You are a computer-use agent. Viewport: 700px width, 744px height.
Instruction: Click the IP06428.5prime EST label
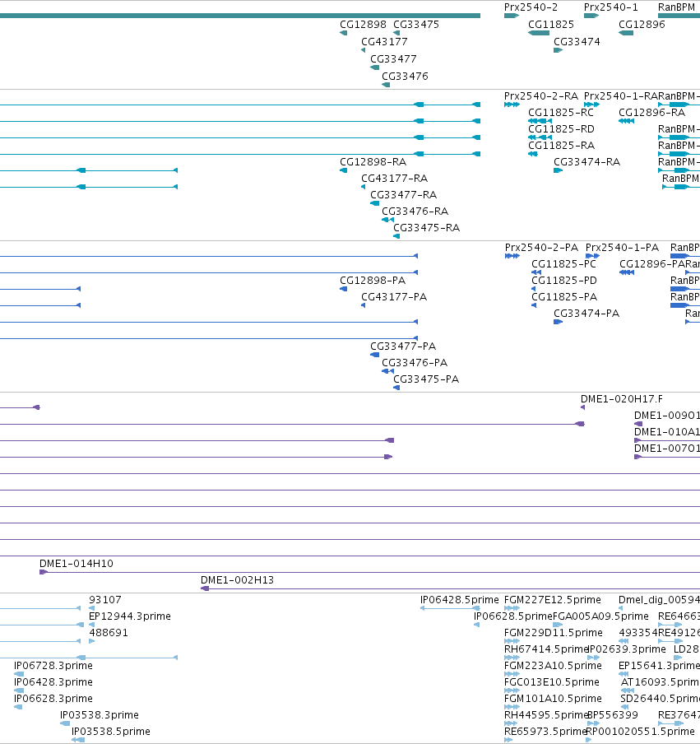point(460,600)
